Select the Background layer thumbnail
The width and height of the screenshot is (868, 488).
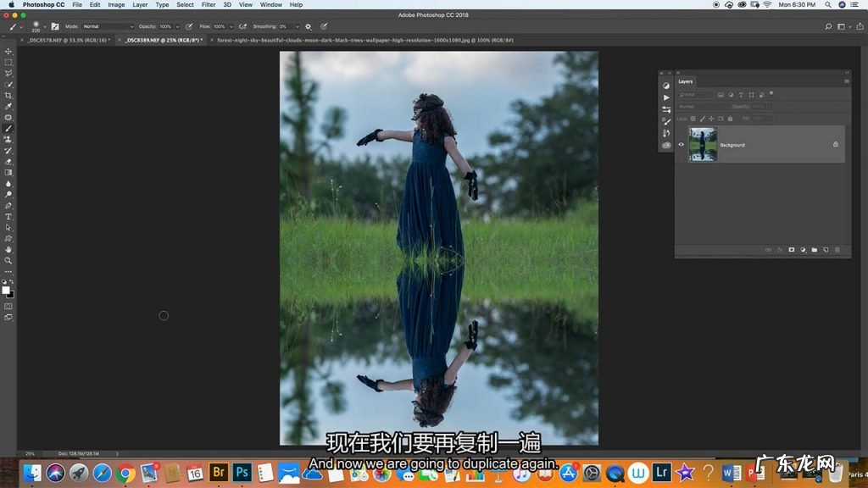[x=703, y=145]
